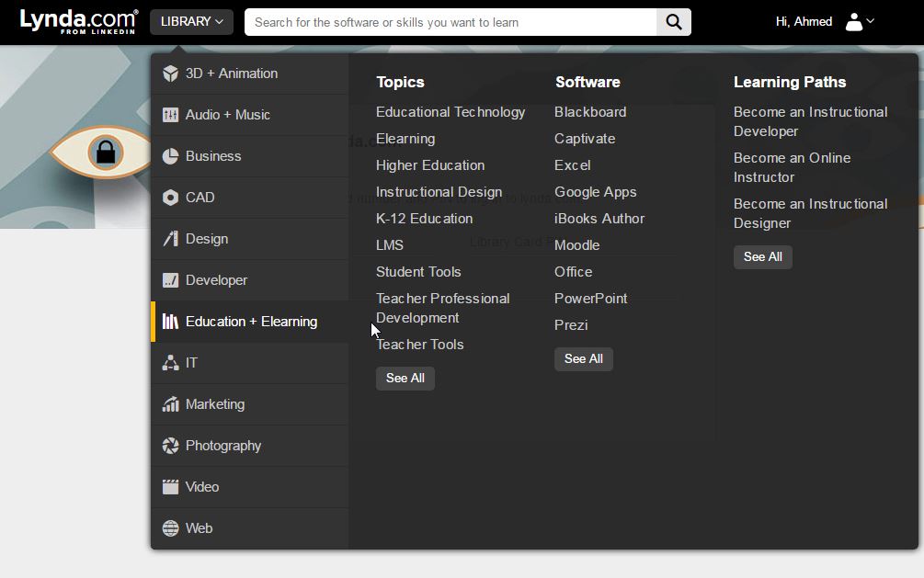Click the Business pie chart icon

170,156
